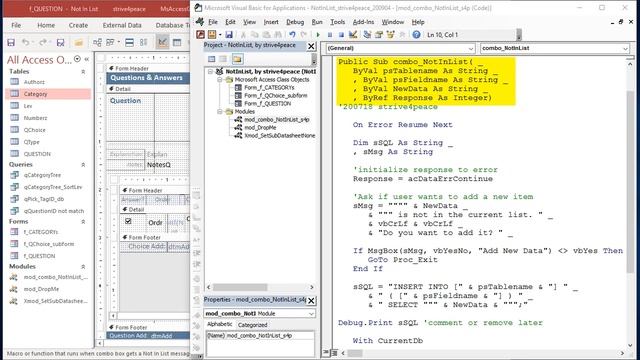Click Reset (stop) icon in VBA toolbar

[x=341, y=35]
